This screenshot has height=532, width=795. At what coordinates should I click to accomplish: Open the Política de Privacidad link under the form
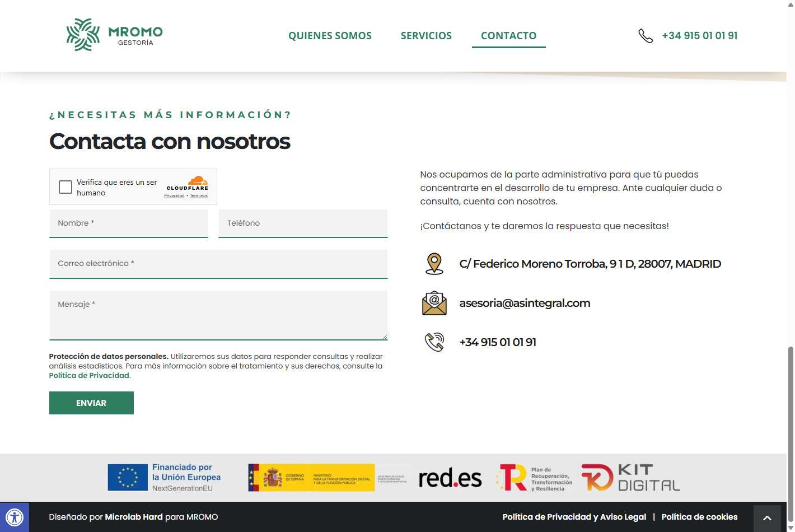[x=89, y=376]
